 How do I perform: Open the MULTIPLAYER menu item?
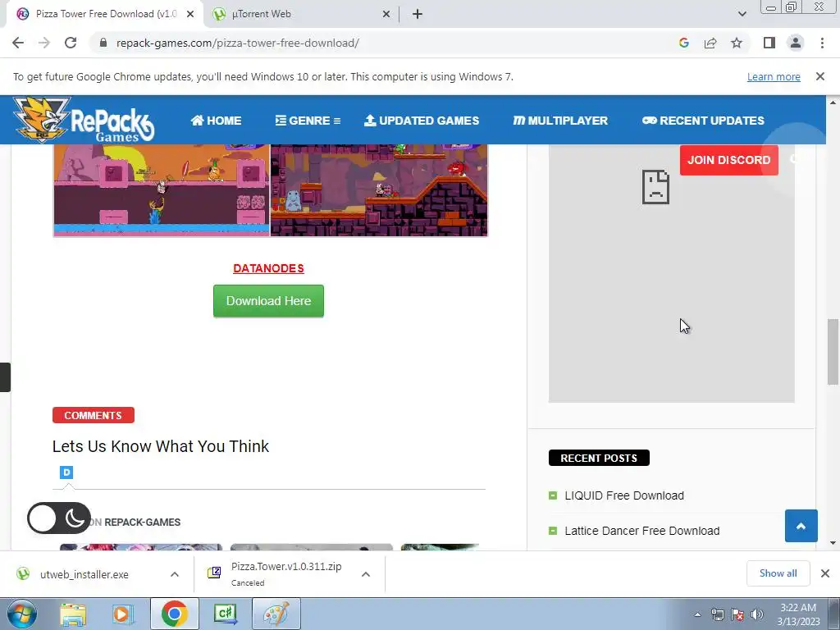click(x=560, y=121)
